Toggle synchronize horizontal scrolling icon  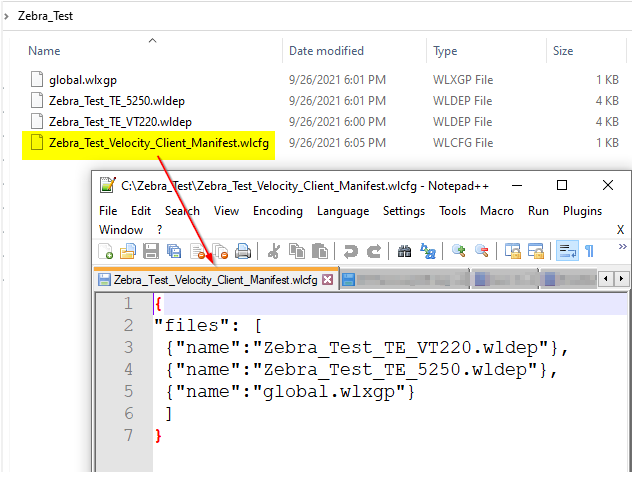pyautogui.click(x=536, y=251)
